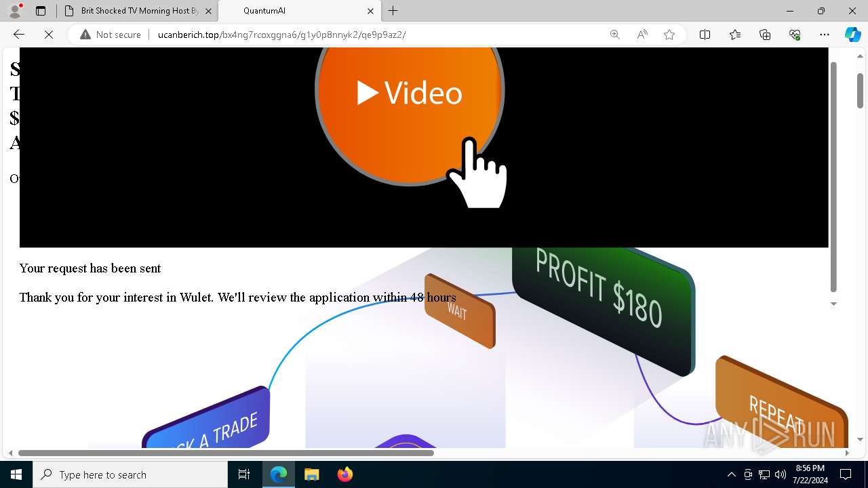Open the profile avatar icon
This screenshot has height=488, width=868.
click(x=15, y=11)
